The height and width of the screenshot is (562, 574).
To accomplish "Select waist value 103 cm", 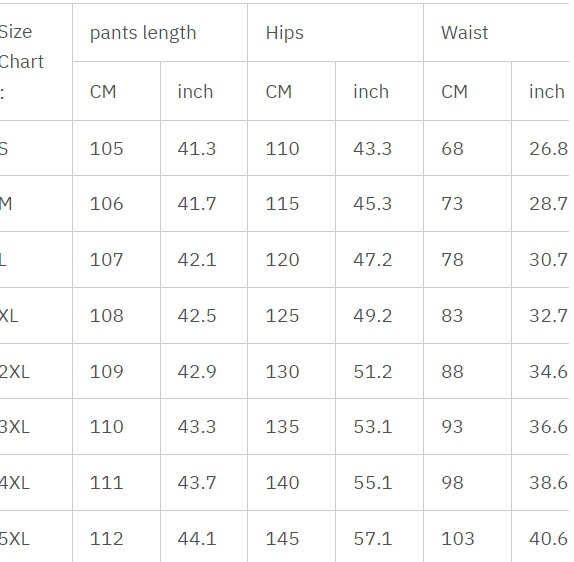I will pos(458,538).
